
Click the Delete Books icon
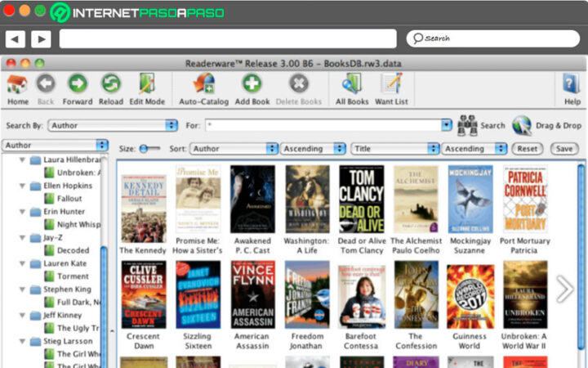click(299, 83)
